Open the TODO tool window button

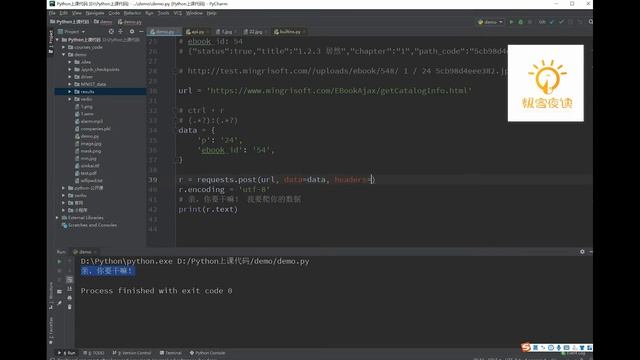click(x=94, y=353)
